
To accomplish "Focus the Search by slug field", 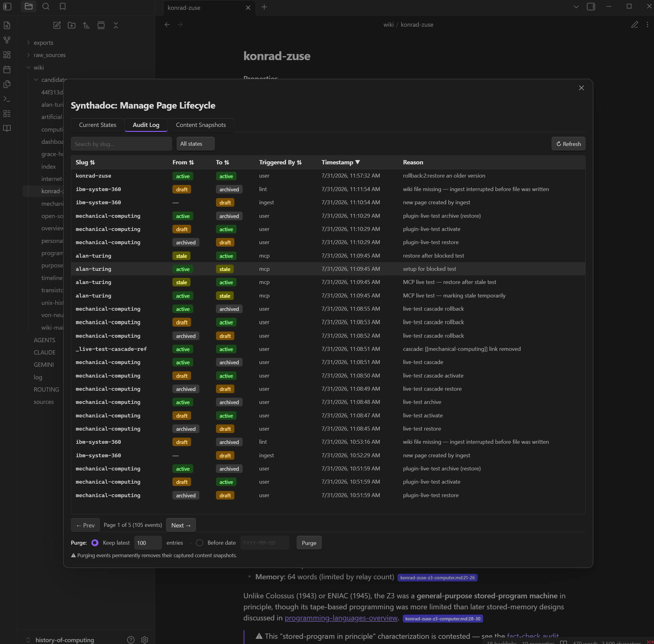I will click(121, 144).
